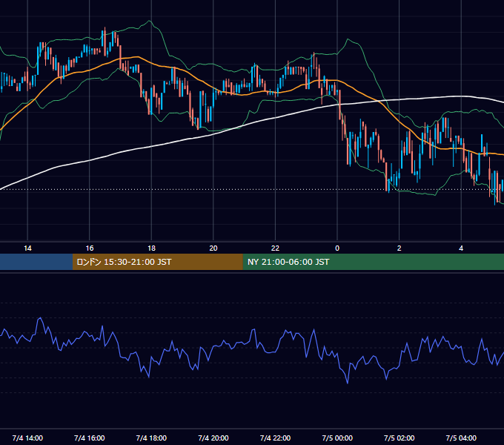Click the 20 hour label on the chart axis

tap(213, 248)
